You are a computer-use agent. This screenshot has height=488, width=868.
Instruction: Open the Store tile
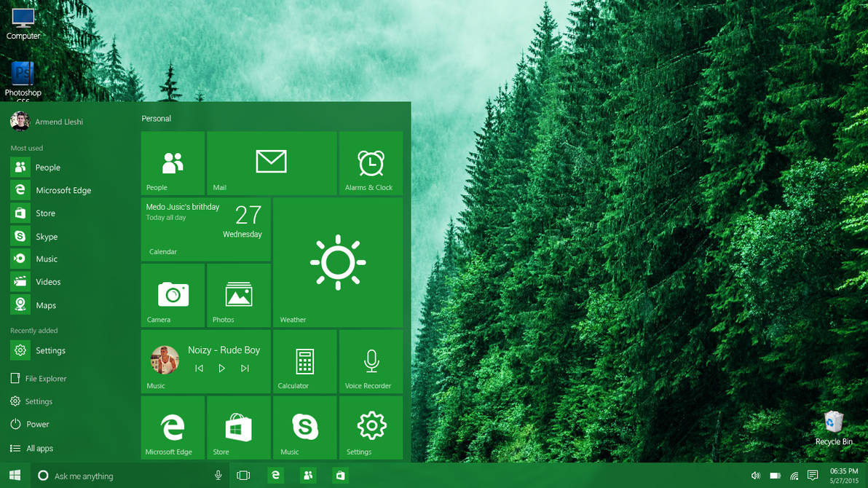(239, 427)
